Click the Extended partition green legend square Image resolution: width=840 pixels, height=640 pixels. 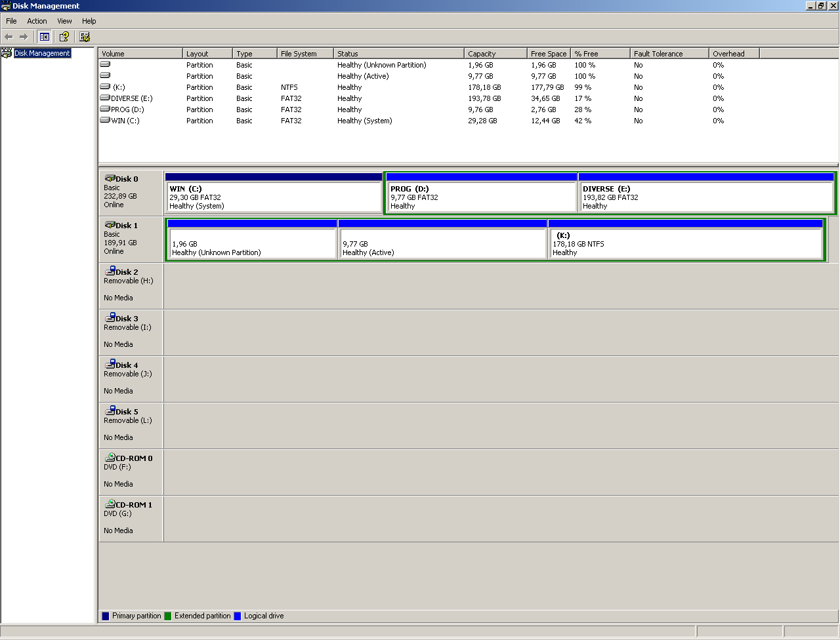click(x=168, y=616)
